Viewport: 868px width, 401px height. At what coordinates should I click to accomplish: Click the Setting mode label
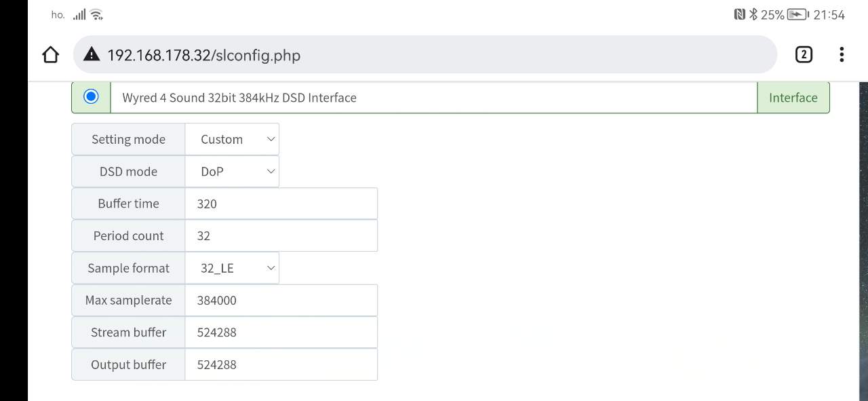[128, 139]
